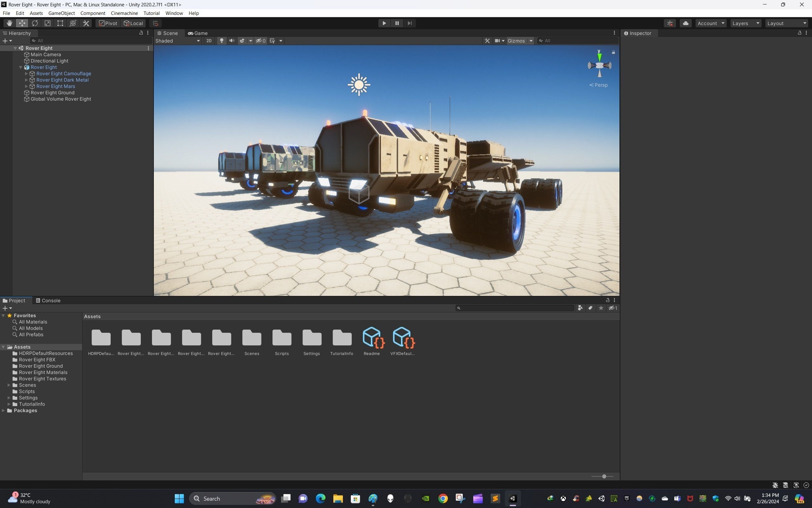Open Scene view options three-dot menu

pos(614,33)
